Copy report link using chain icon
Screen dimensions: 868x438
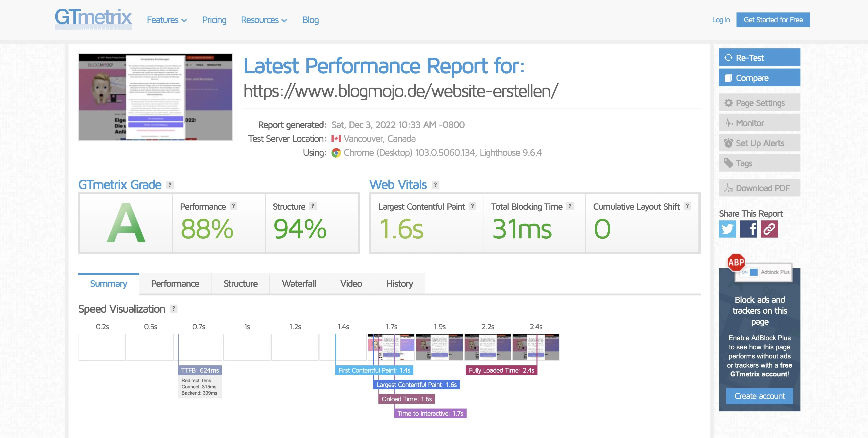(769, 229)
